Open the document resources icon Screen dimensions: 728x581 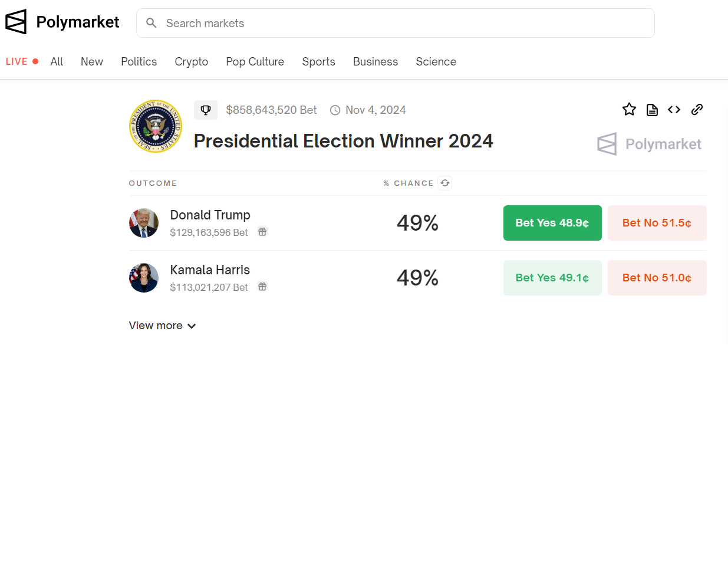point(652,110)
